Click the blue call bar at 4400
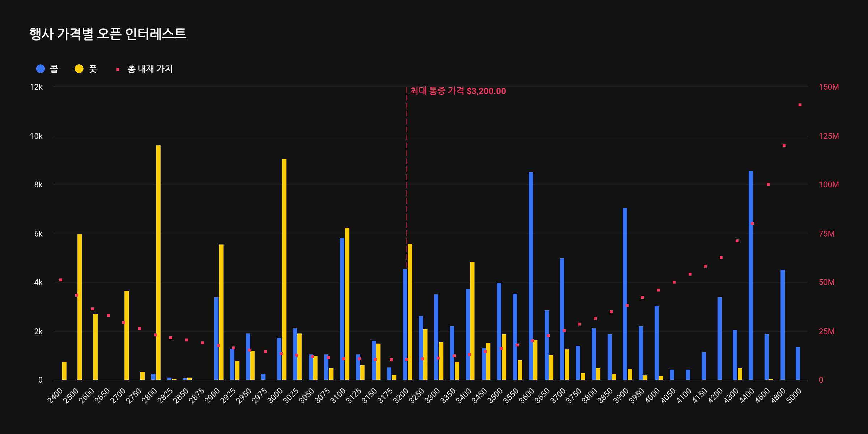This screenshot has width=868, height=434. tap(751, 275)
